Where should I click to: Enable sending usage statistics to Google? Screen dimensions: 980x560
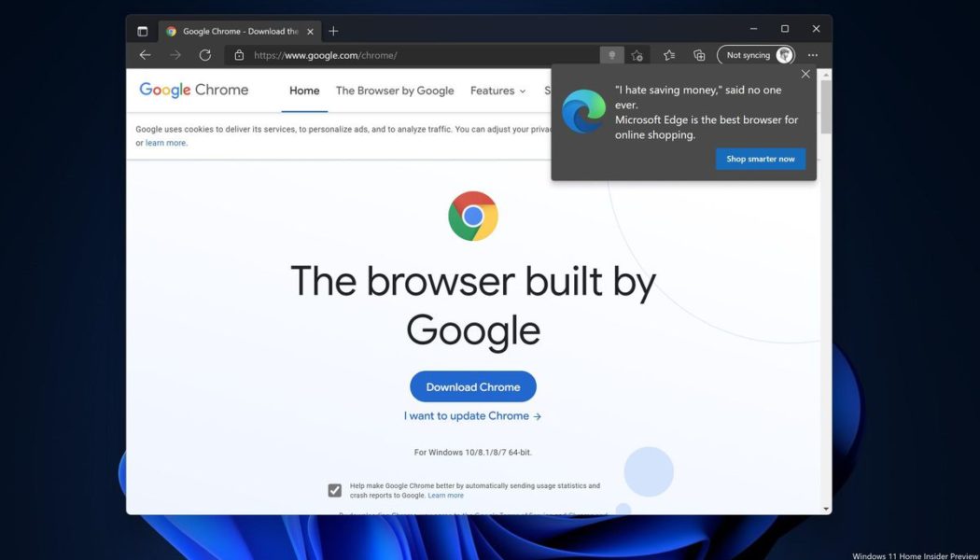tap(334, 489)
